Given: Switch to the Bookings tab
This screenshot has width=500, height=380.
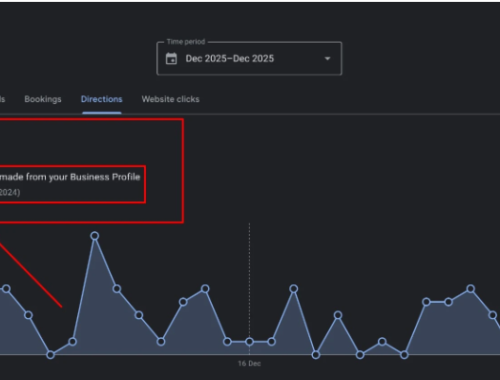Looking at the screenshot, I should [x=43, y=99].
